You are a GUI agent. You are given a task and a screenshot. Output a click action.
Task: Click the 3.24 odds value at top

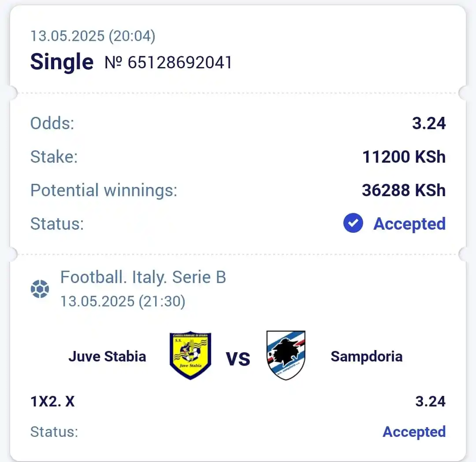(429, 123)
